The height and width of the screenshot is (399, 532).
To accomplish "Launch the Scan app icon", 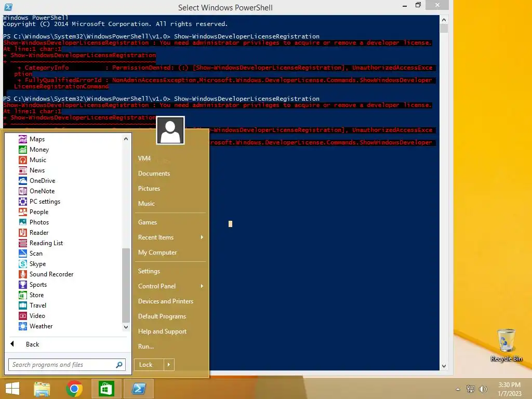I will 23,254.
